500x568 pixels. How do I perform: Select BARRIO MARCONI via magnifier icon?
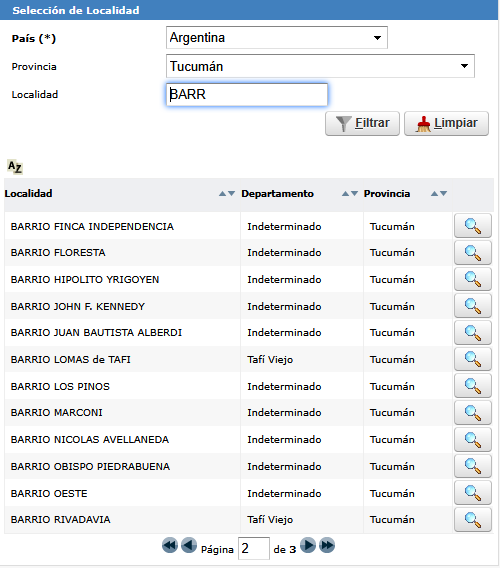point(473,413)
